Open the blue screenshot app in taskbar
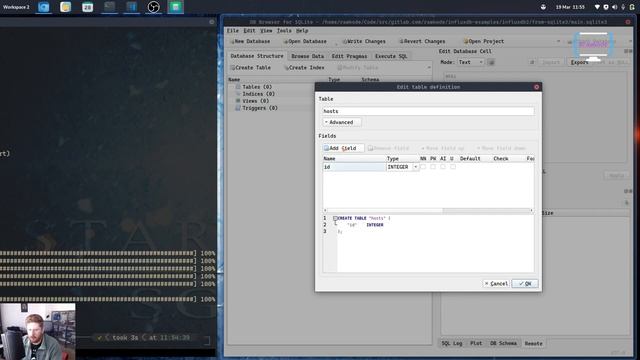Screen dimensions: 640x360 44,7
